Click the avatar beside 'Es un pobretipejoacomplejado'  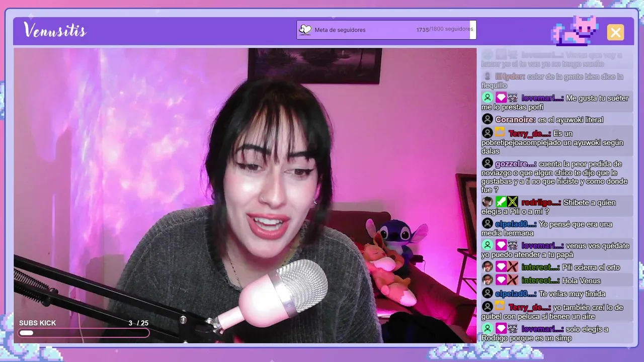click(x=487, y=133)
